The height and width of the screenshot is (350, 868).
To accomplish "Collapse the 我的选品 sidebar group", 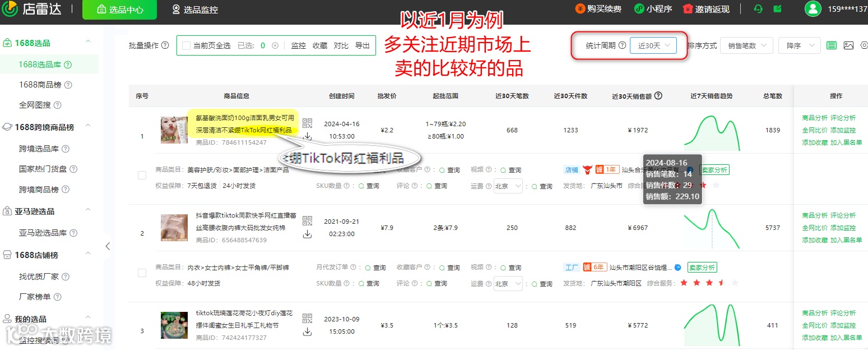I will [x=87, y=319].
